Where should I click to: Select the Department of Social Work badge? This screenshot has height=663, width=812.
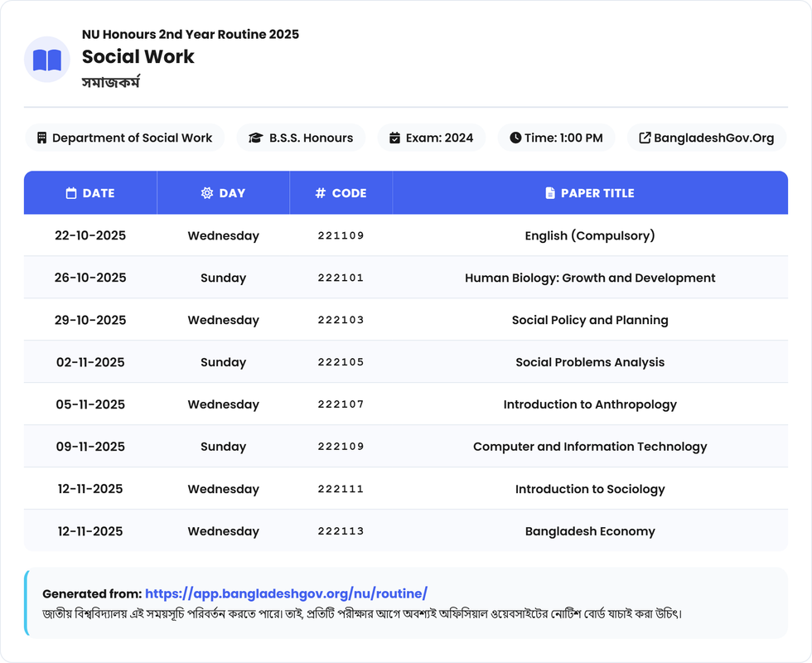[x=124, y=138]
